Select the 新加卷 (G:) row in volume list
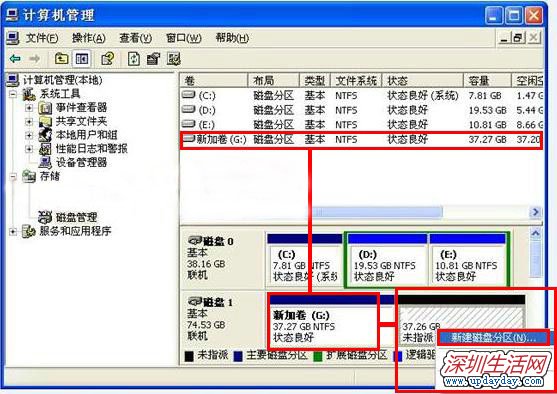557x394 pixels. pos(362,140)
